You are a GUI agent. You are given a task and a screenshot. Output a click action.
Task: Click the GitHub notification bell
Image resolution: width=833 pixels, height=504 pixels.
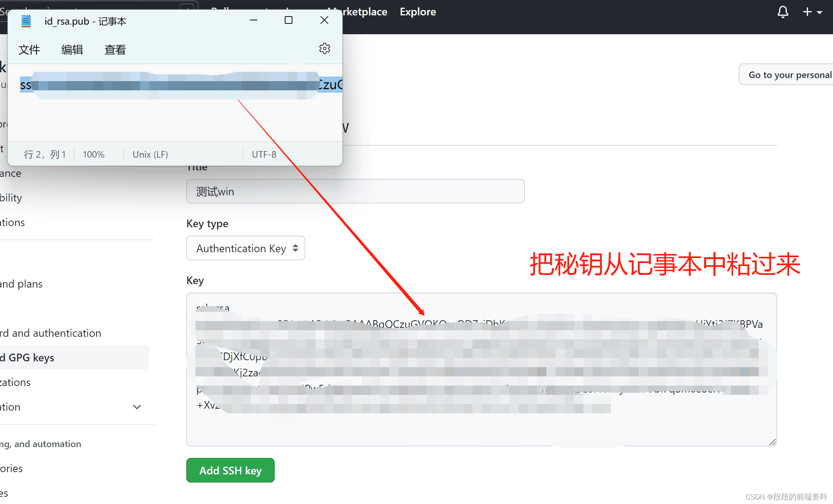point(783,12)
